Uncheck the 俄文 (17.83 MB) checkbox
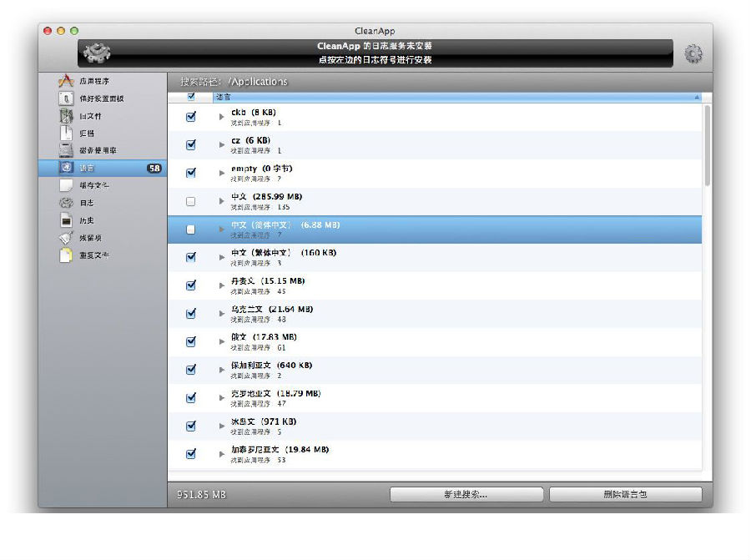 [x=191, y=341]
